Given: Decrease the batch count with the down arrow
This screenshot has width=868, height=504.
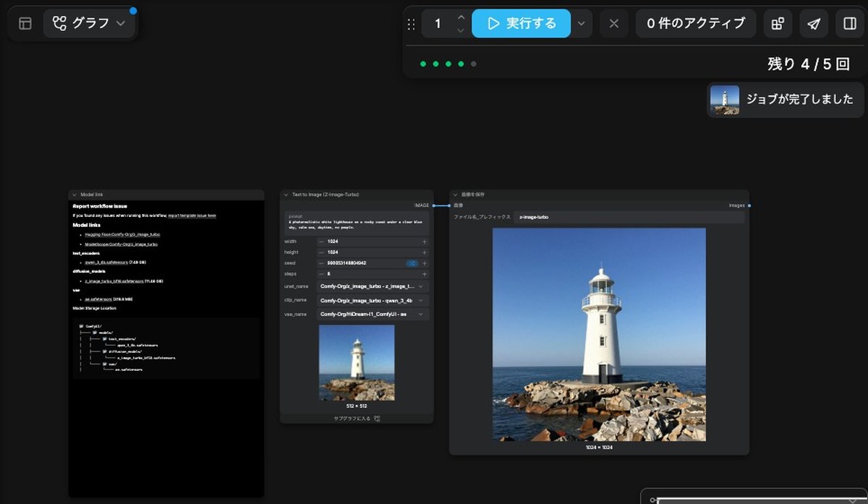Looking at the screenshot, I should [461, 30].
